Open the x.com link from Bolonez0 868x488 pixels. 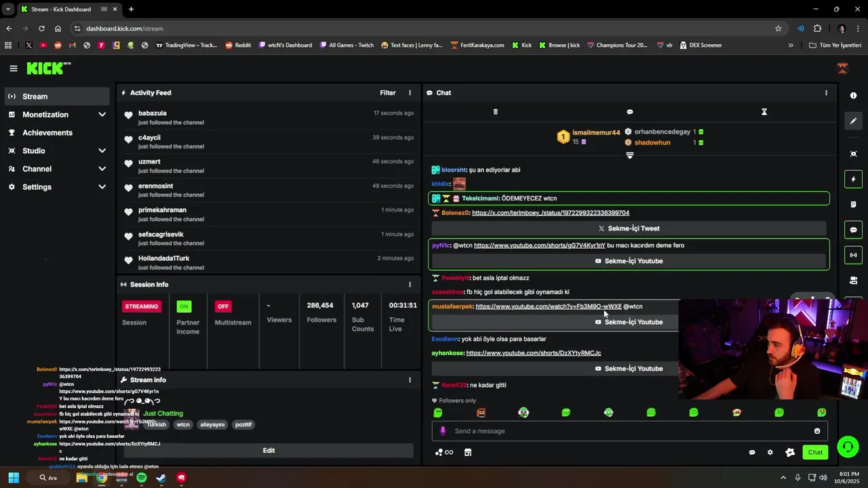point(551,213)
